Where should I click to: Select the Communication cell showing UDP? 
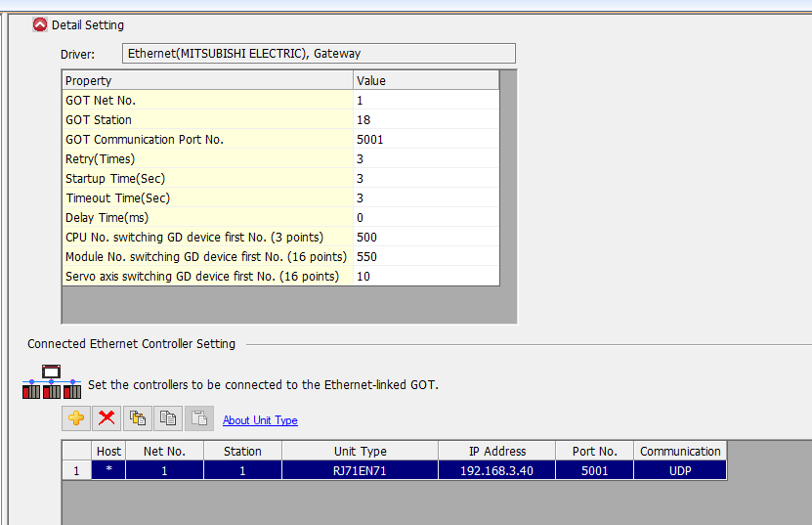tap(679, 470)
